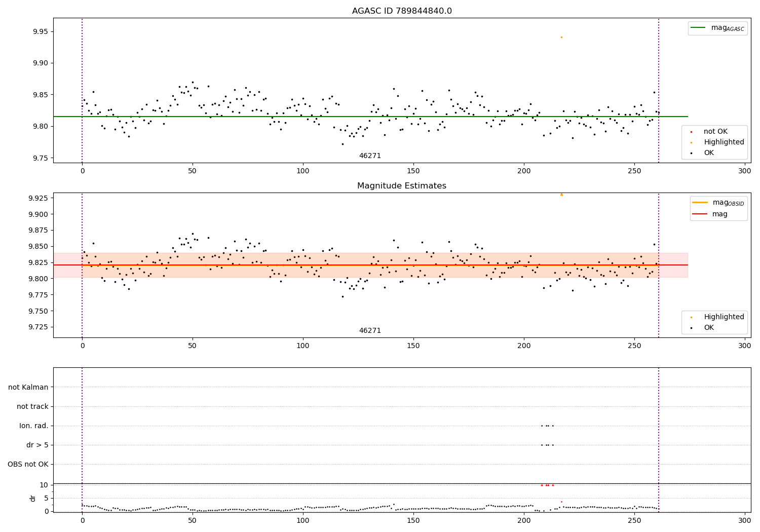The height and width of the screenshot is (532, 760).
Task: Click the 'not Kalman' axis label
Action: [28, 388]
